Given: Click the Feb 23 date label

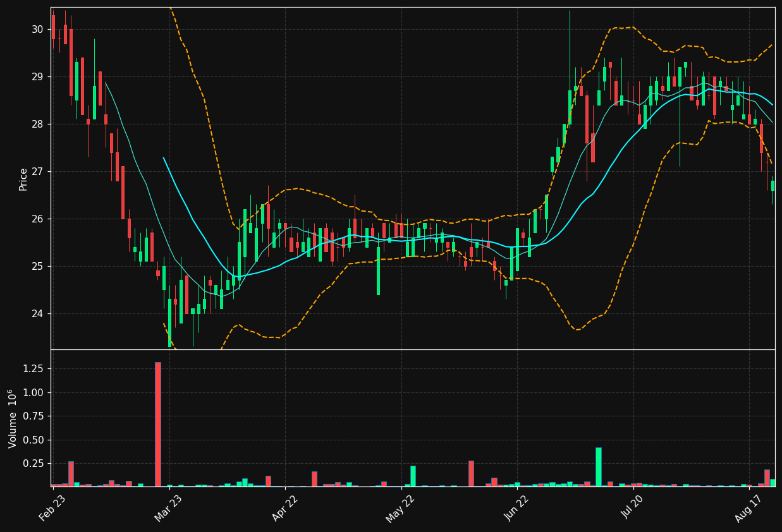Looking at the screenshot, I should [52, 507].
